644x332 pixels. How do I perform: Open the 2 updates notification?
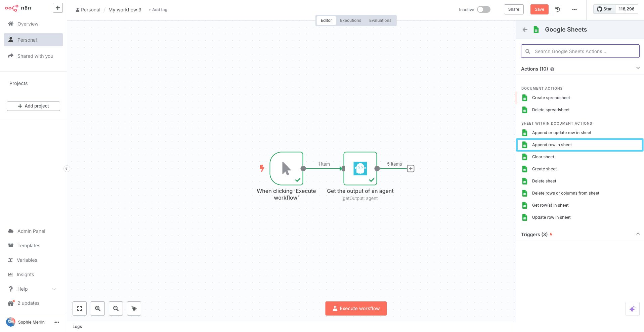coord(33,303)
